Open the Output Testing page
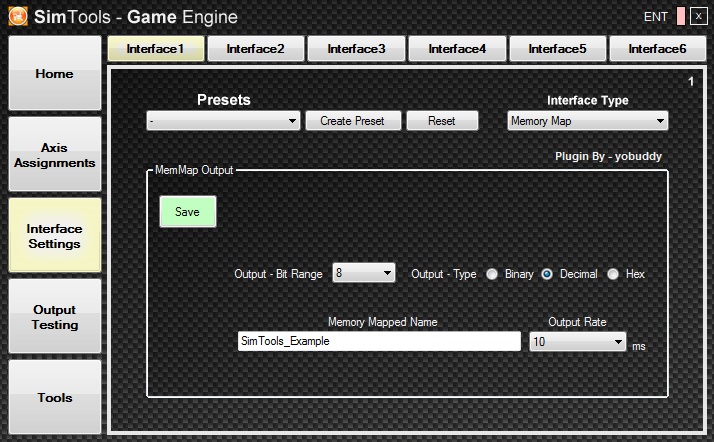 tap(55, 317)
